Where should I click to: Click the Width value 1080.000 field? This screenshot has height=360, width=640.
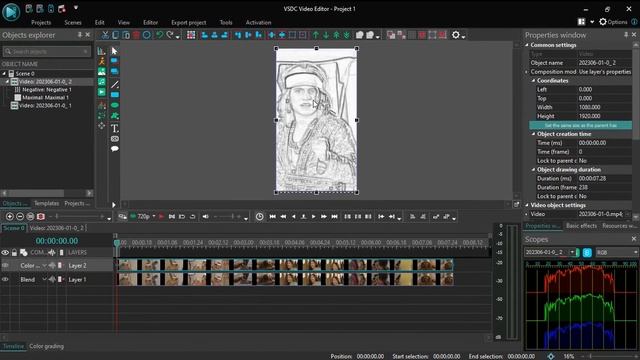(x=604, y=107)
